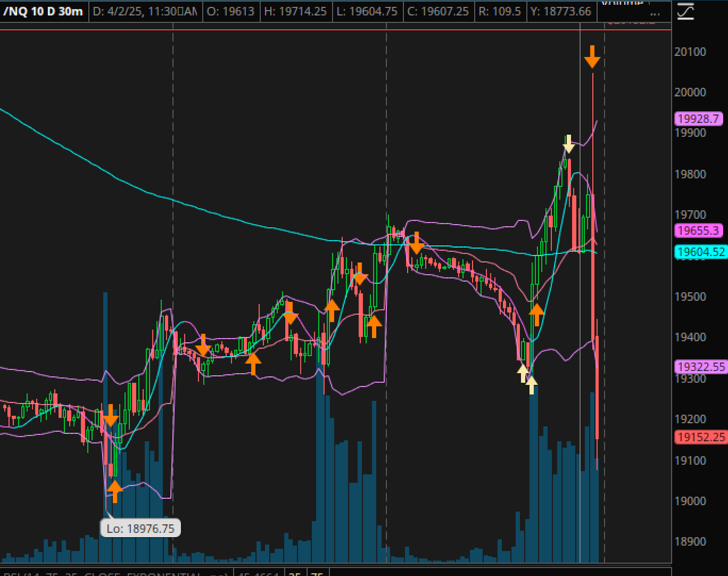Open the chart drawing style curve icon

685,12
